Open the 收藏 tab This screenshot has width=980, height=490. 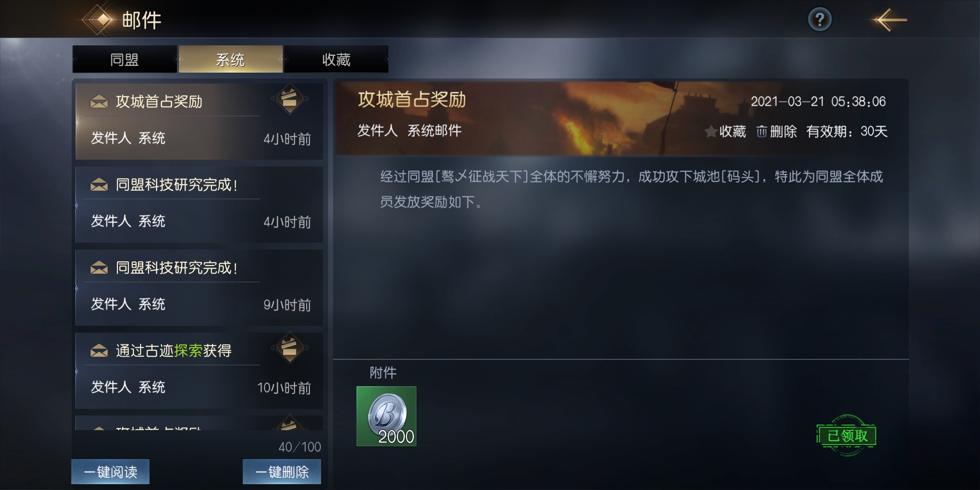(x=336, y=59)
